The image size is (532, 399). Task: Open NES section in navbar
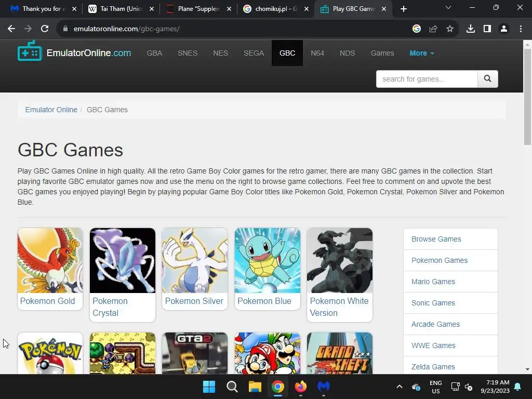pyautogui.click(x=220, y=54)
